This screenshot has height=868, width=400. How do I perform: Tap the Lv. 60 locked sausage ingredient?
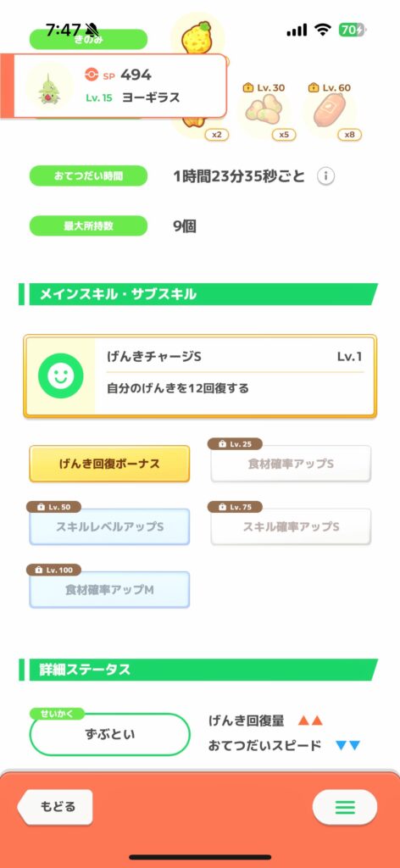(x=331, y=111)
